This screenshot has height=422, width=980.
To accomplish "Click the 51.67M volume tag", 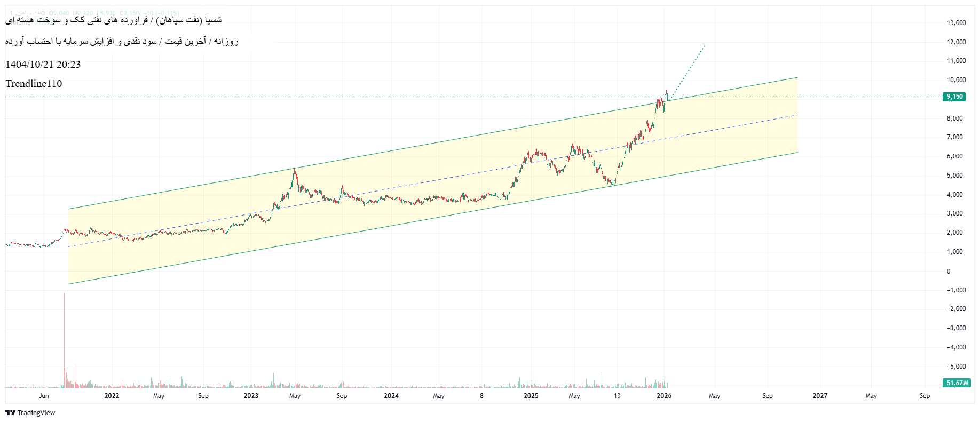I will click(957, 383).
